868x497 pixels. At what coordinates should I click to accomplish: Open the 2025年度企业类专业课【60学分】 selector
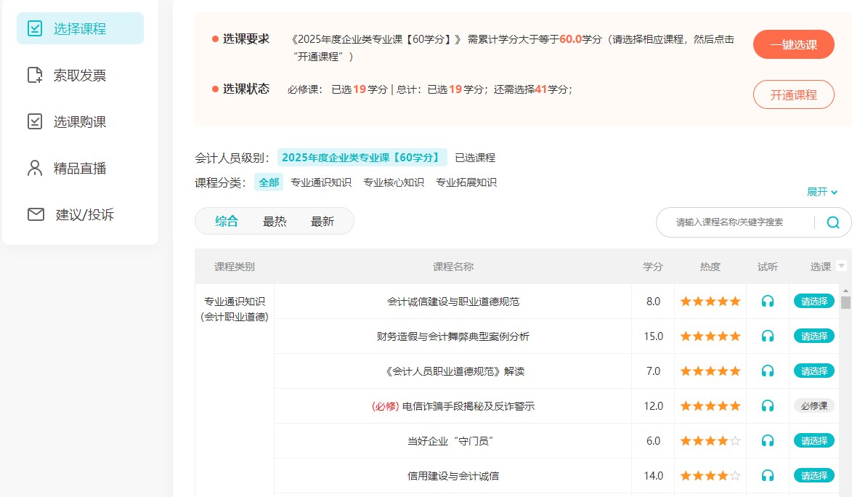tap(364, 156)
